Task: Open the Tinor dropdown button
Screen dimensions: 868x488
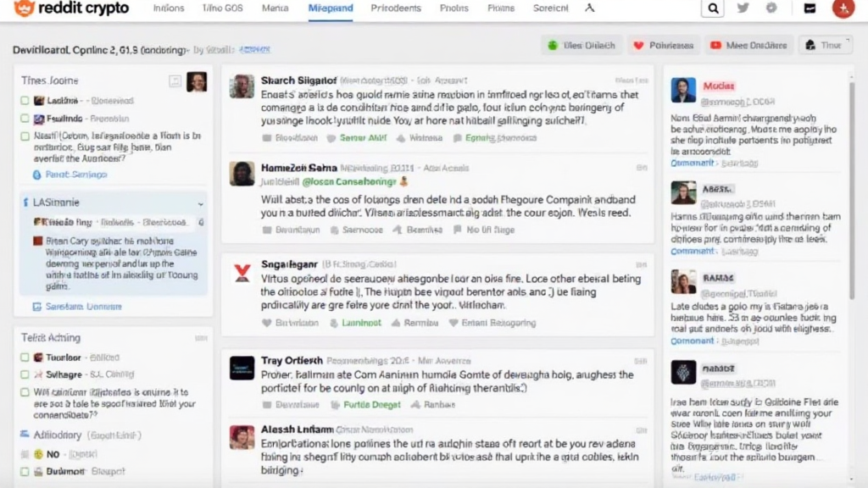Action: [x=821, y=46]
